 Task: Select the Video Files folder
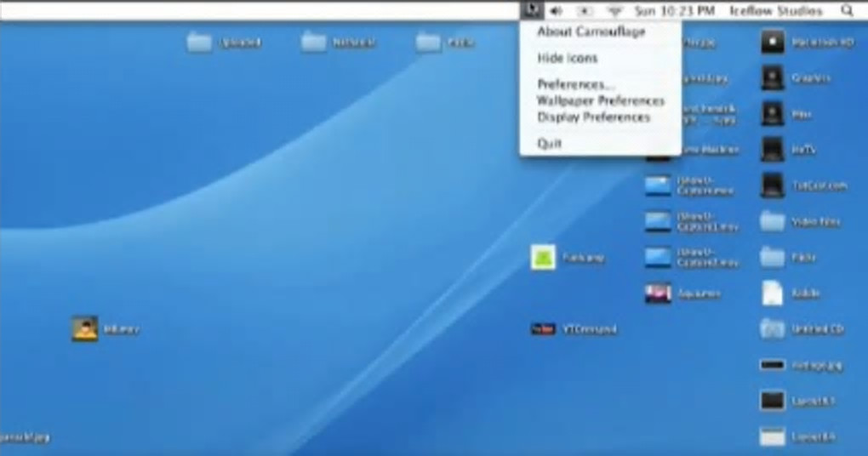pos(772,221)
